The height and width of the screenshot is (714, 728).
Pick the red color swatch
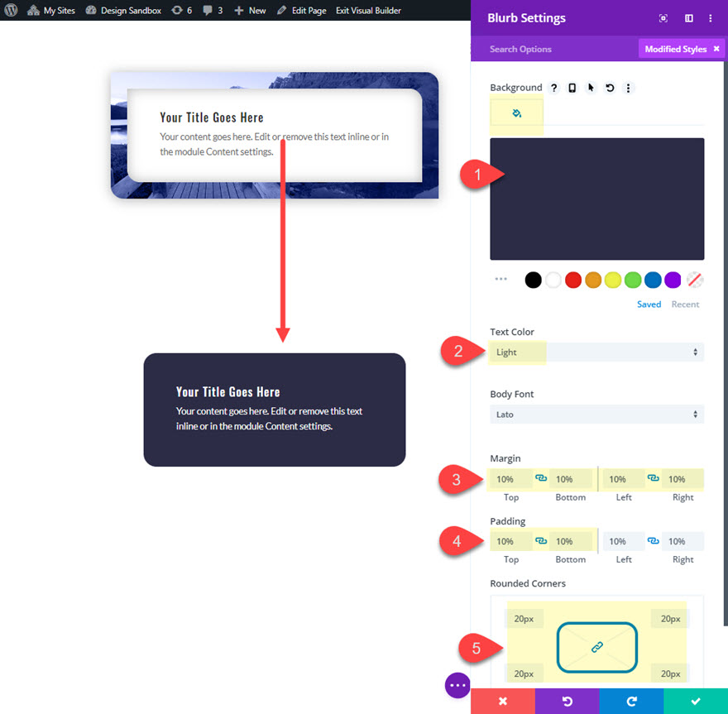pos(573,280)
